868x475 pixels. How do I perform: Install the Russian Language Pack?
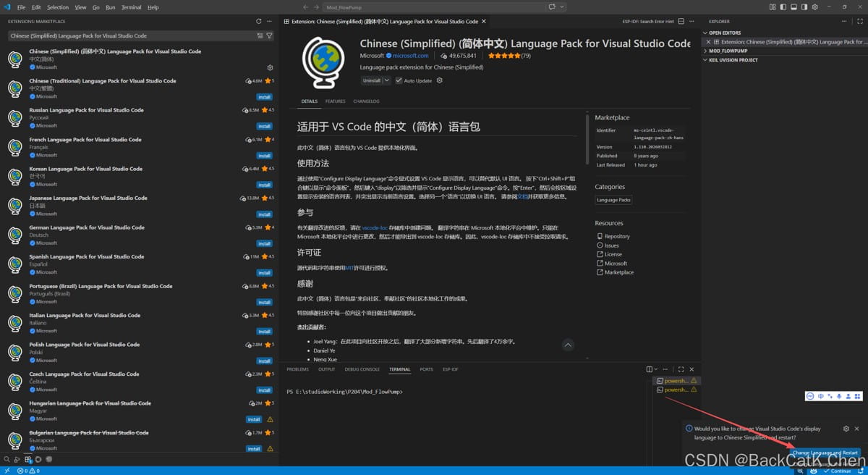pyautogui.click(x=264, y=126)
